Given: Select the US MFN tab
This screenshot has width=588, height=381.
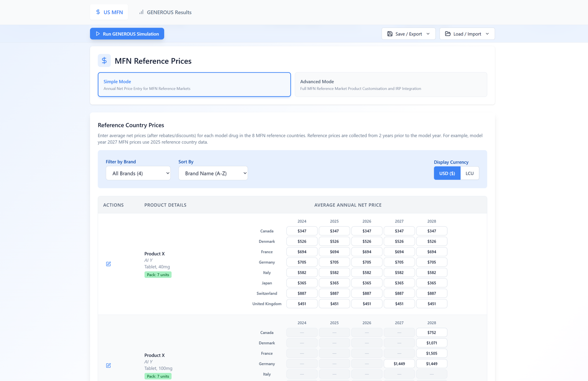Looking at the screenshot, I should (x=109, y=12).
